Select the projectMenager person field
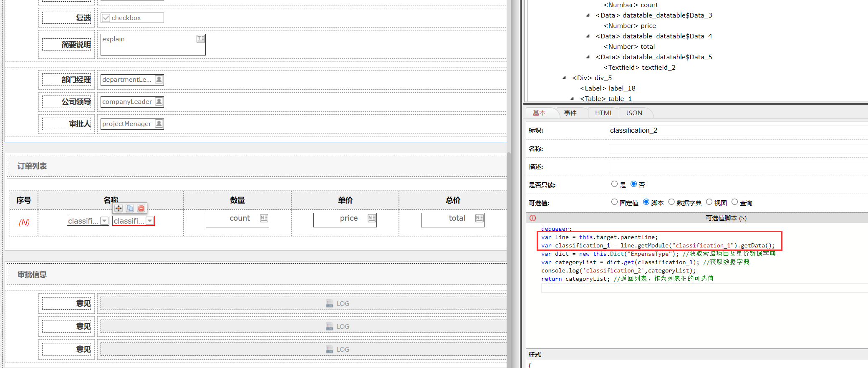The image size is (868, 368). click(x=132, y=124)
